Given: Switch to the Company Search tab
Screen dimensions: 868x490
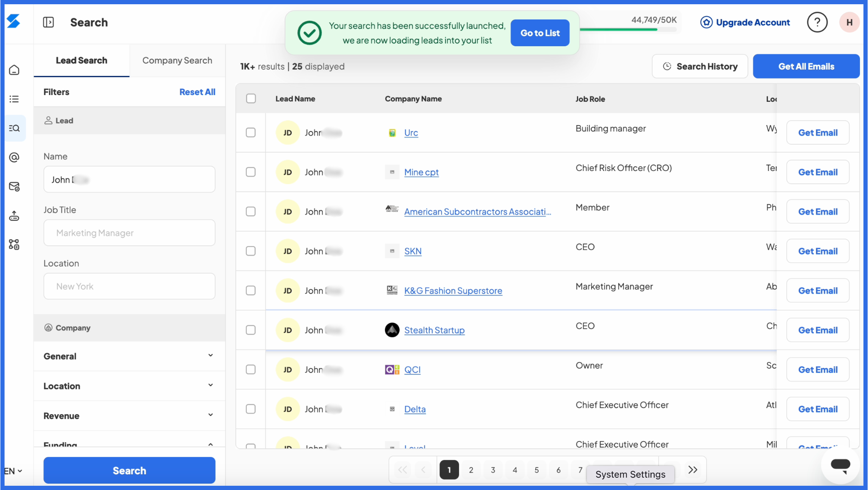Looking at the screenshot, I should point(177,60).
